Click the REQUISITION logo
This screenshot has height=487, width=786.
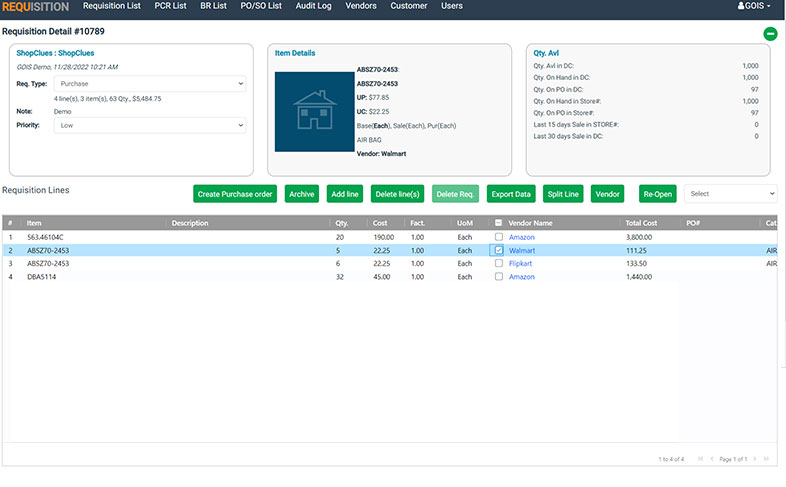(36, 7)
